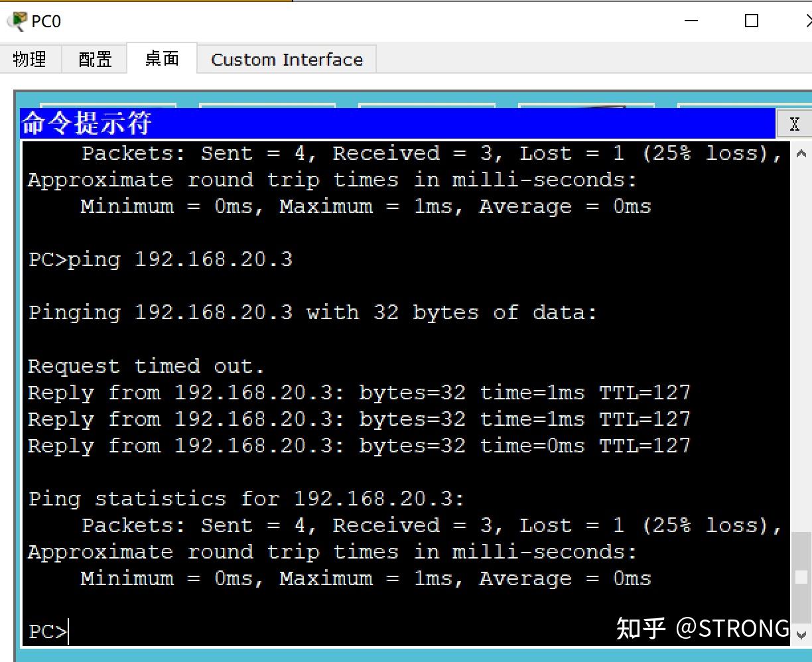Viewport: 812px width, 662px height.
Task: Switch to the 物理 tab
Action: pyautogui.click(x=30, y=59)
